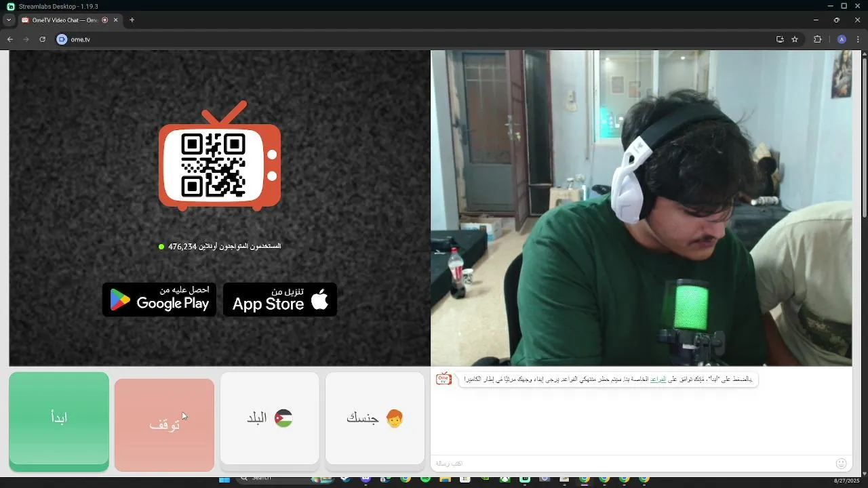Screen dimensions: 868x488
Task: Open the App Store download badge
Action: click(280, 300)
